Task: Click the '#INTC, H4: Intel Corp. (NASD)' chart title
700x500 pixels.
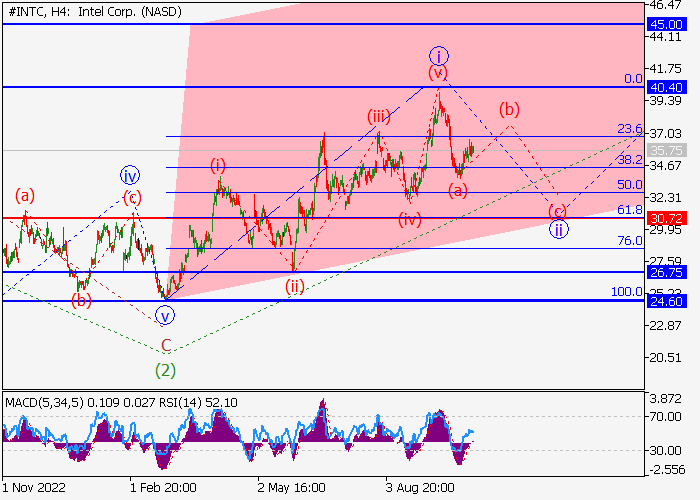Action: point(95,12)
